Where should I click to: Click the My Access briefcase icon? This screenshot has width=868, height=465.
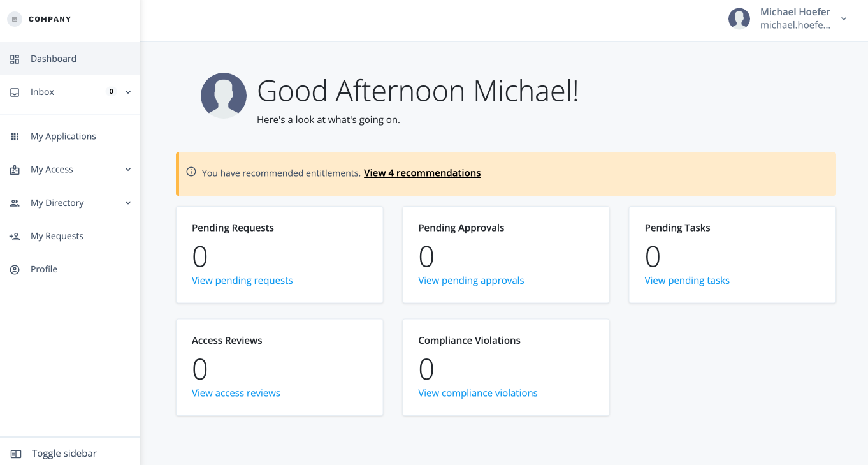coord(14,169)
